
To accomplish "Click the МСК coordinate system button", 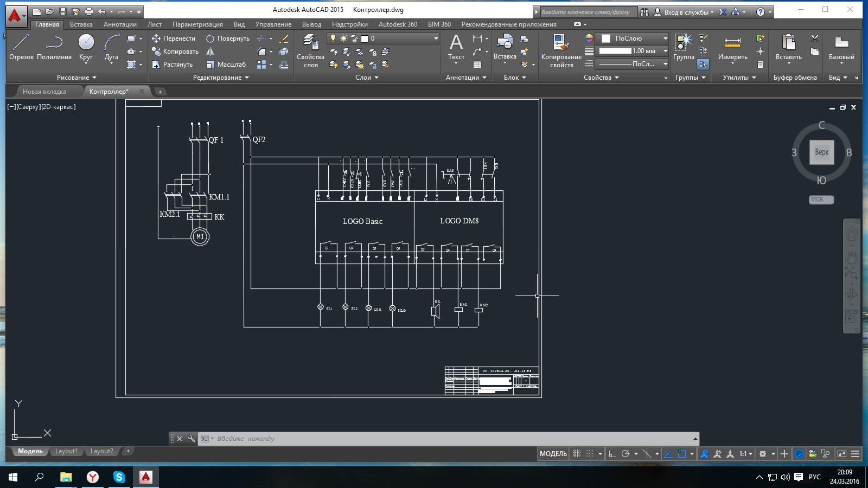I will [821, 200].
